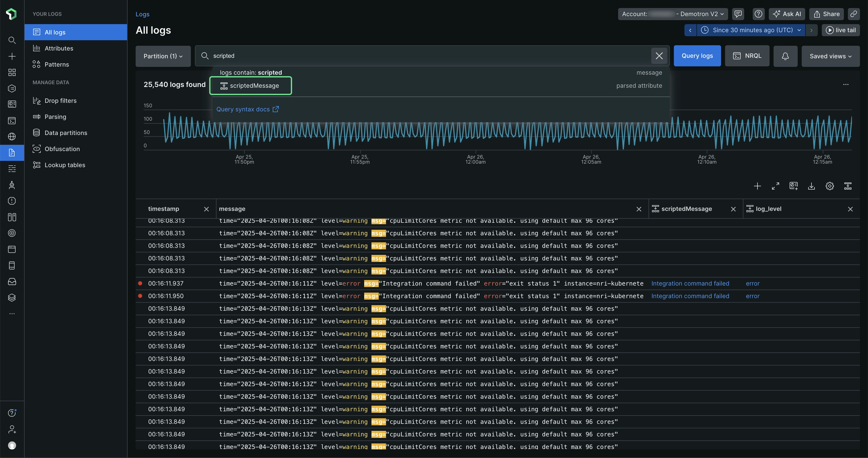The height and width of the screenshot is (458, 868).
Task: Open the time range picker dropdown
Action: [751, 30]
